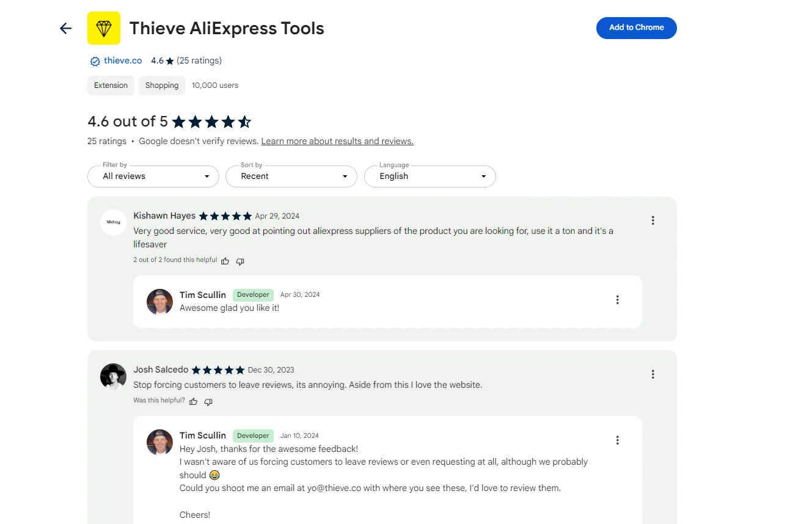
Task: Click the verified badge beside thieve.co
Action: [95, 61]
